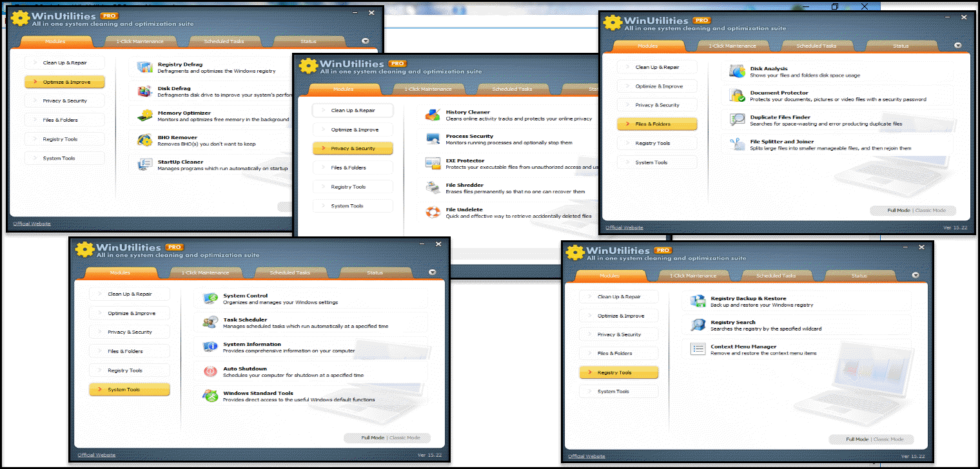Open Official Website link in Registry Tools window
This screenshot has width=980, height=469.
click(586, 457)
